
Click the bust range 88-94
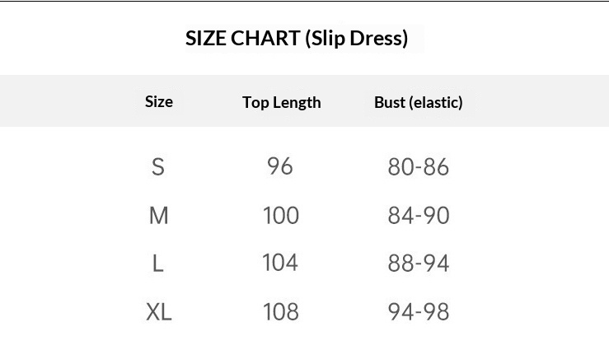[419, 264]
